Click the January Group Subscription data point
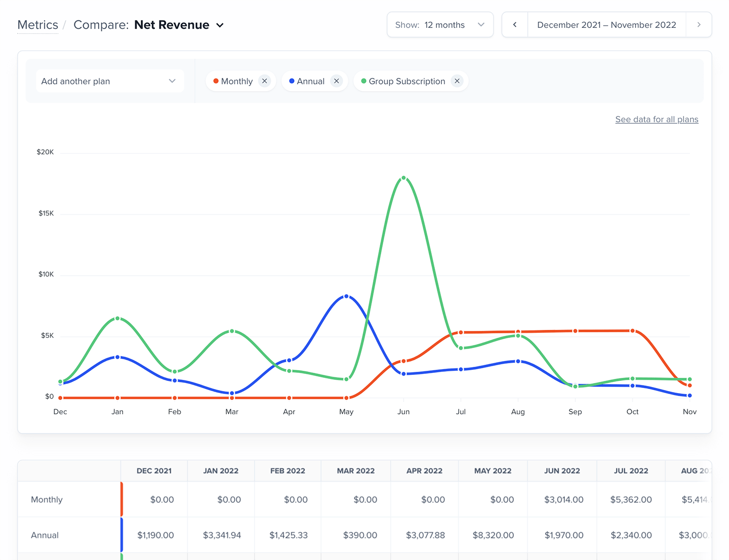 click(x=117, y=319)
